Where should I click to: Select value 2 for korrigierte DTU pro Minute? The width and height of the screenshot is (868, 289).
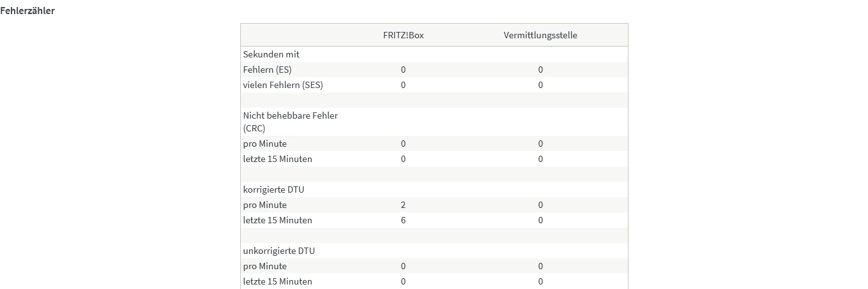pyautogui.click(x=403, y=205)
